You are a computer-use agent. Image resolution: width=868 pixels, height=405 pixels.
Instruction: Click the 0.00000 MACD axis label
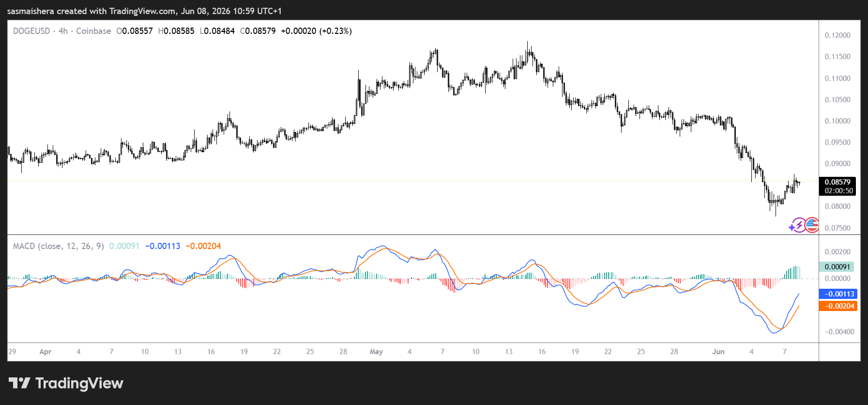coord(838,279)
